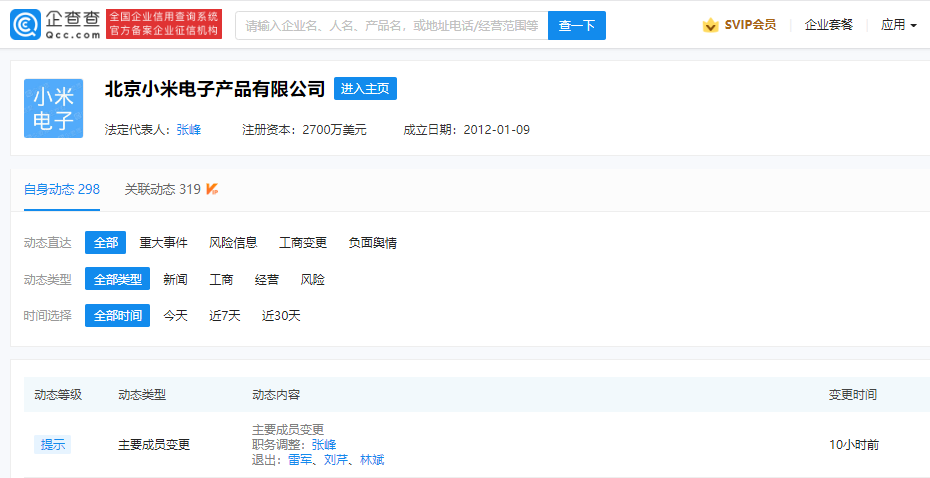Click the 动态类型 column header
The image size is (930, 478).
[142, 394]
